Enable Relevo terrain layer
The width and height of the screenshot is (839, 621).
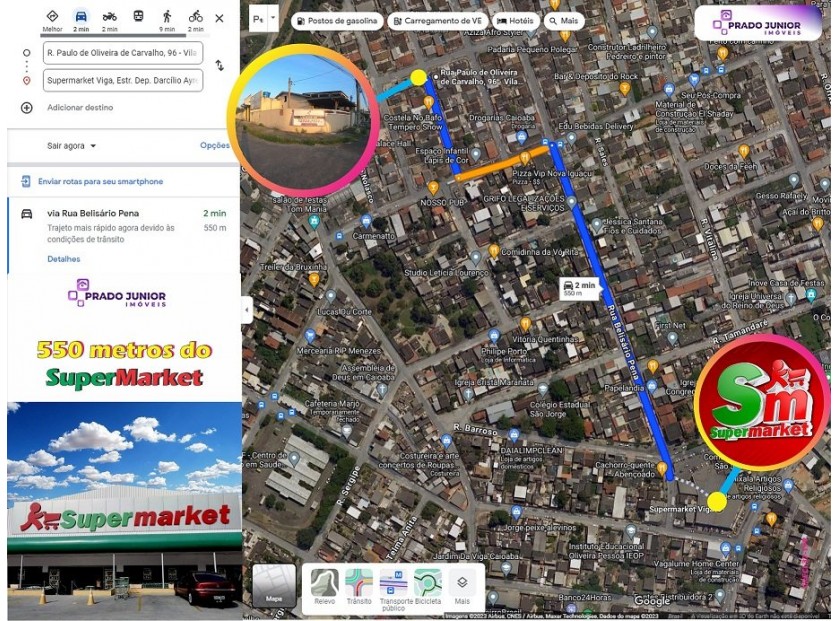[x=324, y=586]
